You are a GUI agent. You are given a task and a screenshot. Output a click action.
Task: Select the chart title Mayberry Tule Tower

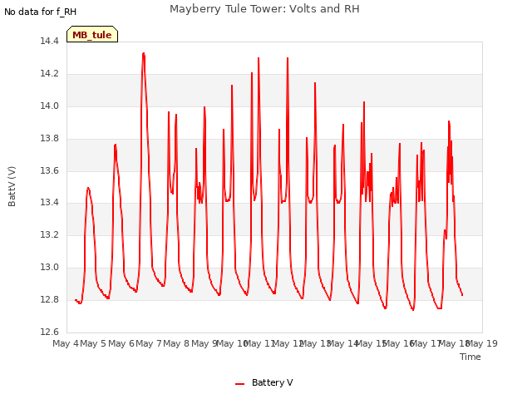pos(264,9)
